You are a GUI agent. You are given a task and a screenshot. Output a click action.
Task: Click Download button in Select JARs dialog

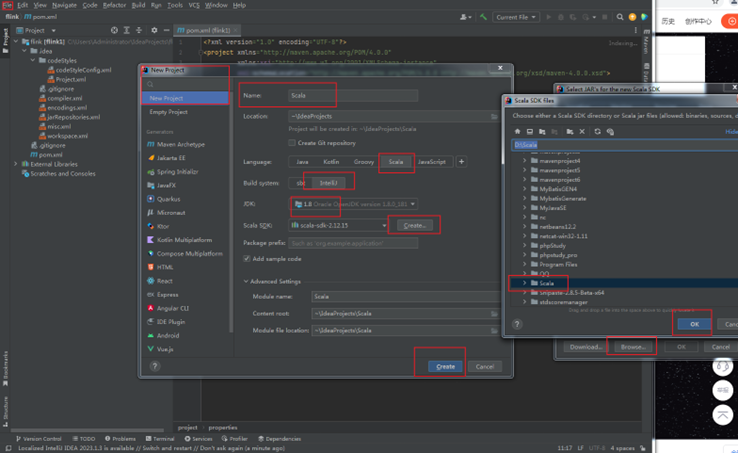click(x=586, y=347)
